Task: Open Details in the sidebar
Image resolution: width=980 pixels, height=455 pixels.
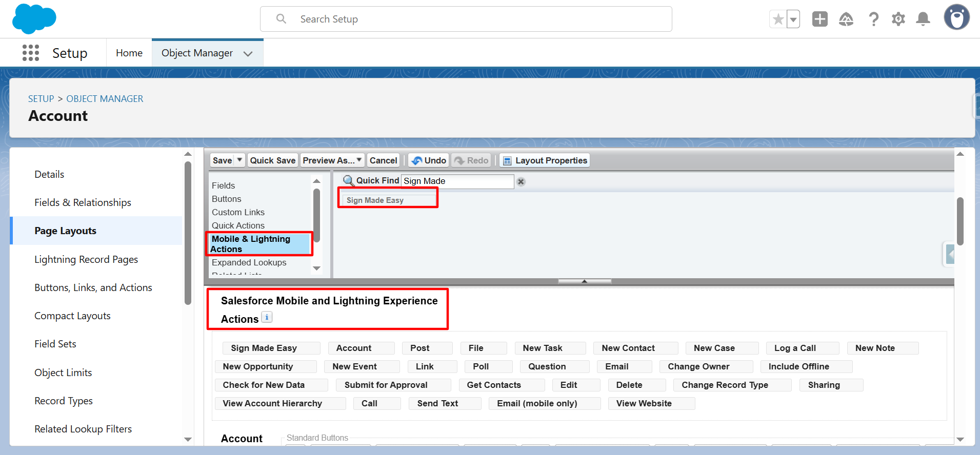Action: 49,174
